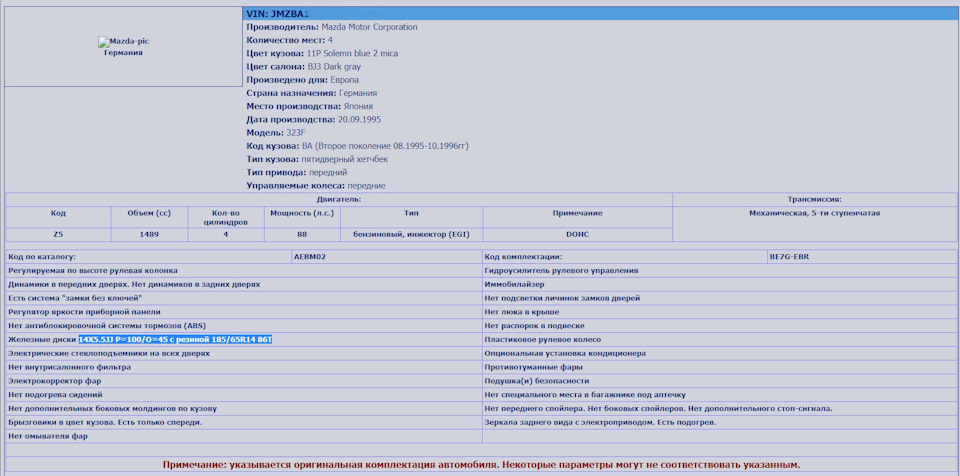The height and width of the screenshot is (476, 960).
Task: Click "Нет подсветки личинок замков дверей" row
Action: [719, 298]
